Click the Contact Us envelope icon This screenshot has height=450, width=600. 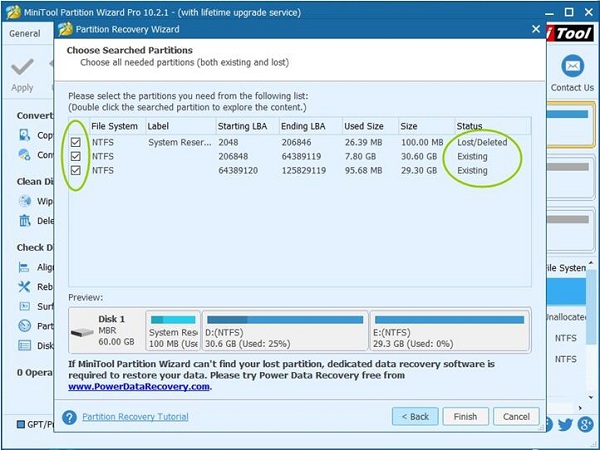[572, 66]
